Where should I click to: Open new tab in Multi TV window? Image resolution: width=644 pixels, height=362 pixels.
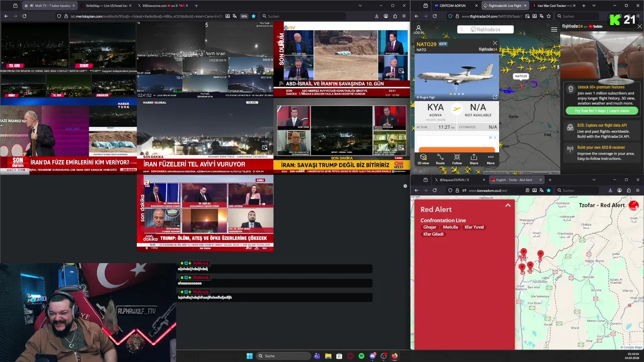196,6
